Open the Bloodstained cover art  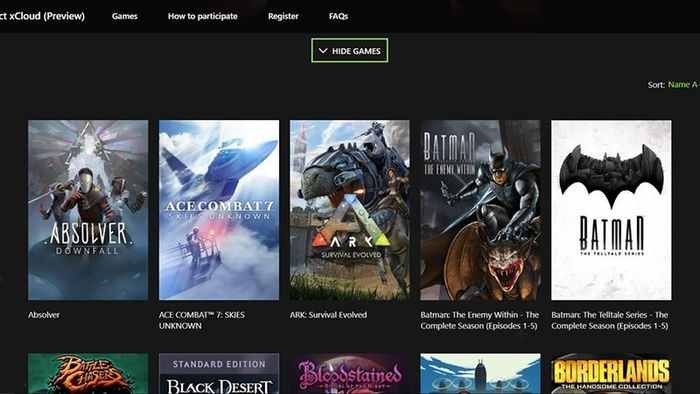350,373
